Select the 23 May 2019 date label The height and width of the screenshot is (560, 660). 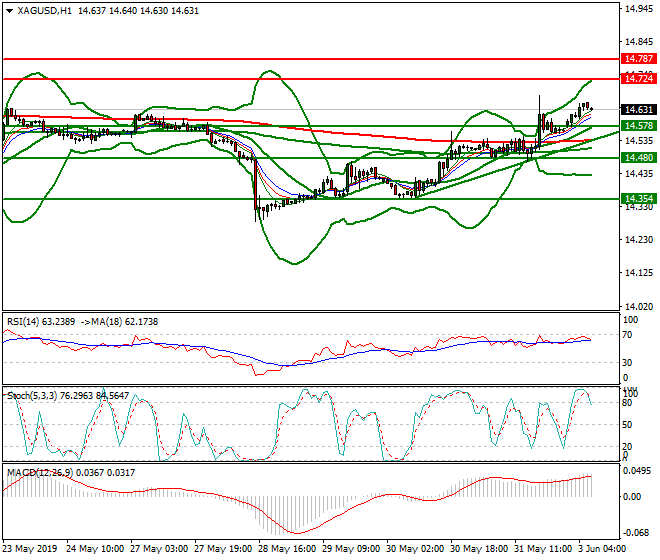pyautogui.click(x=30, y=549)
